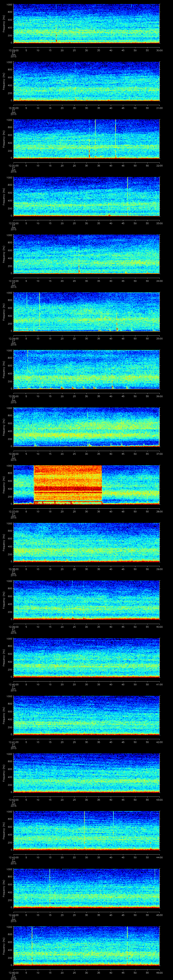Click the 12:44:00 start timestamp label
This screenshot has width=173, height=980.
tap(14, 915)
